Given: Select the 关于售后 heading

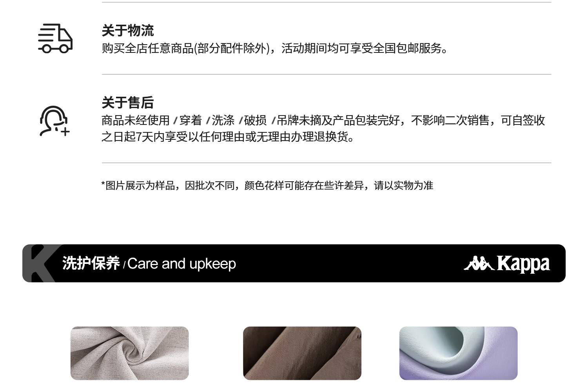Looking at the screenshot, I should [128, 103].
